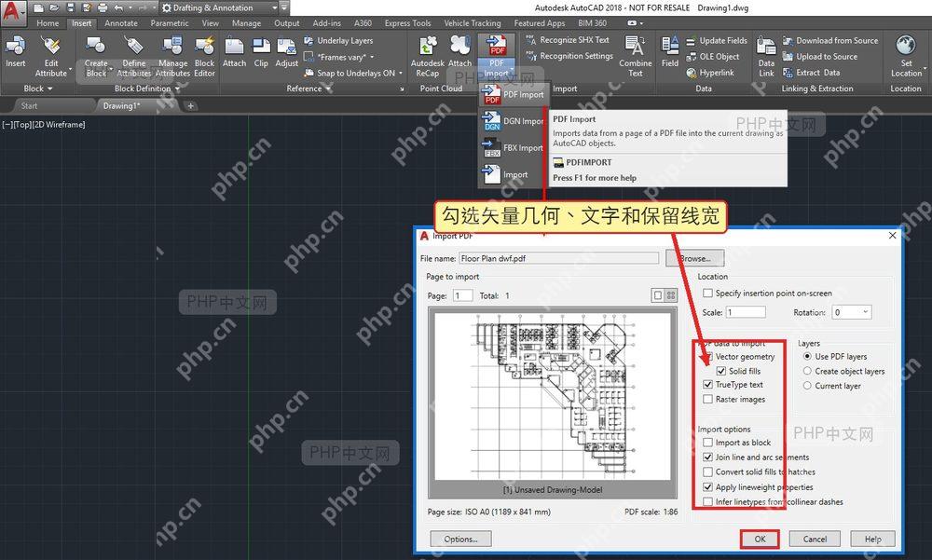Expand the Reference panel dropdown

click(x=308, y=89)
